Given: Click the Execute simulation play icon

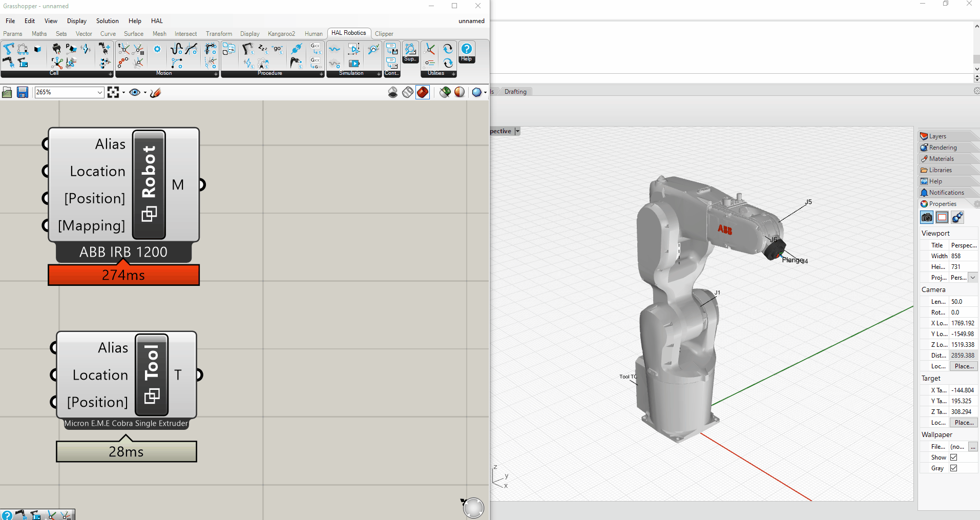Looking at the screenshot, I should pos(354,63).
